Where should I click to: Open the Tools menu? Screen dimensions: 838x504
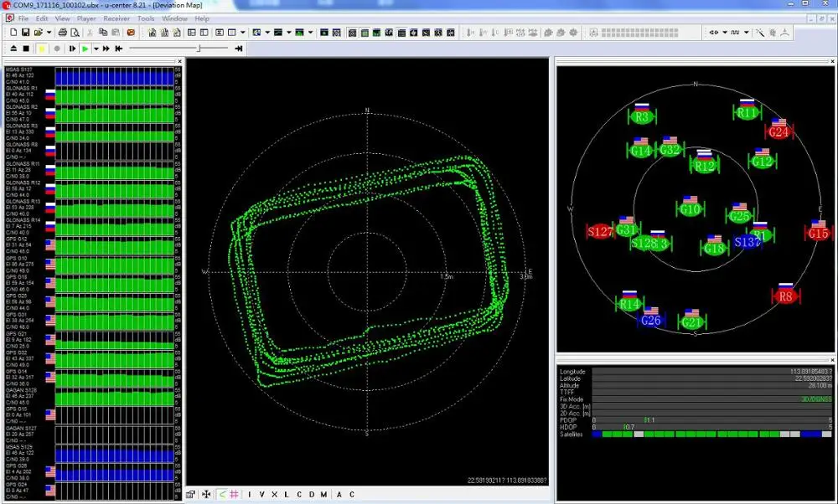click(146, 18)
